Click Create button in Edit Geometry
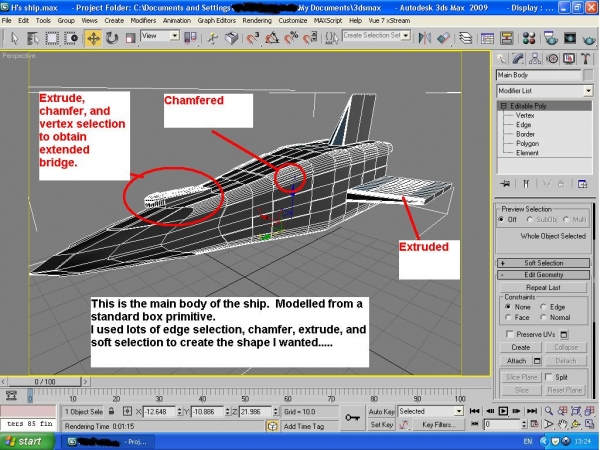Image resolution: width=600 pixels, height=450 pixels. [521, 347]
